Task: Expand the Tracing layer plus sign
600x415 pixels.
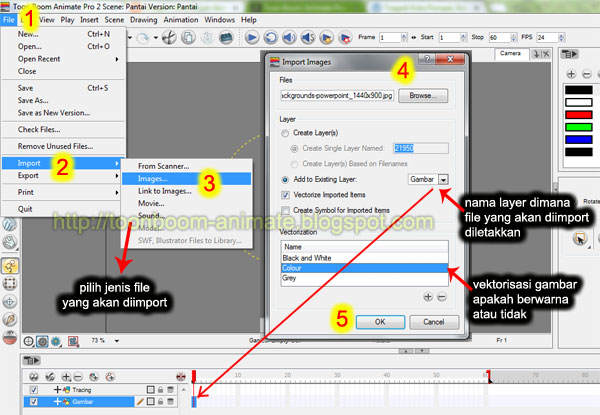Action: [57, 390]
